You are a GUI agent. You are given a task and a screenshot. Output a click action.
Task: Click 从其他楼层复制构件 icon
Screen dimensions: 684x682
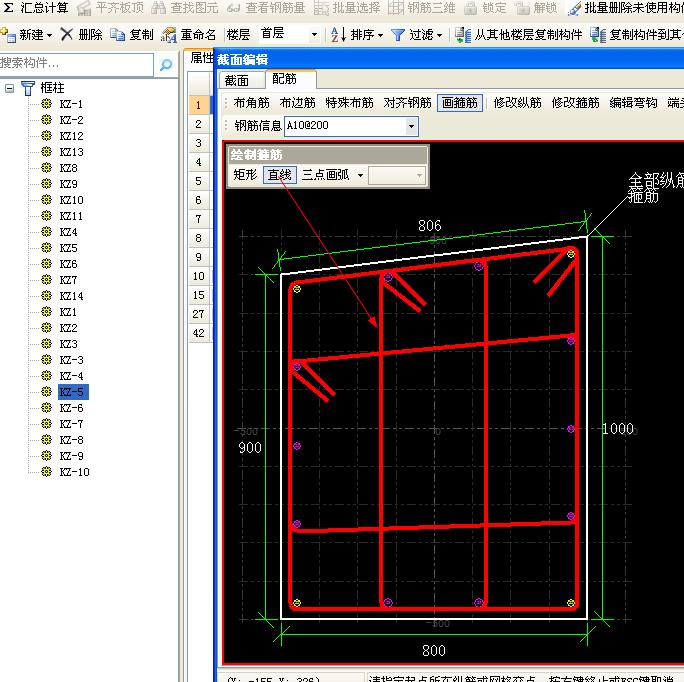(x=463, y=35)
